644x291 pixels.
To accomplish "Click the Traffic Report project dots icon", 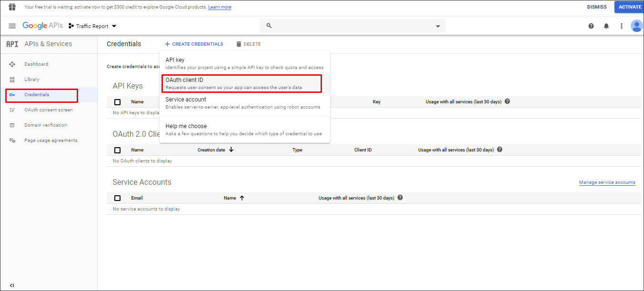I will pos(71,26).
